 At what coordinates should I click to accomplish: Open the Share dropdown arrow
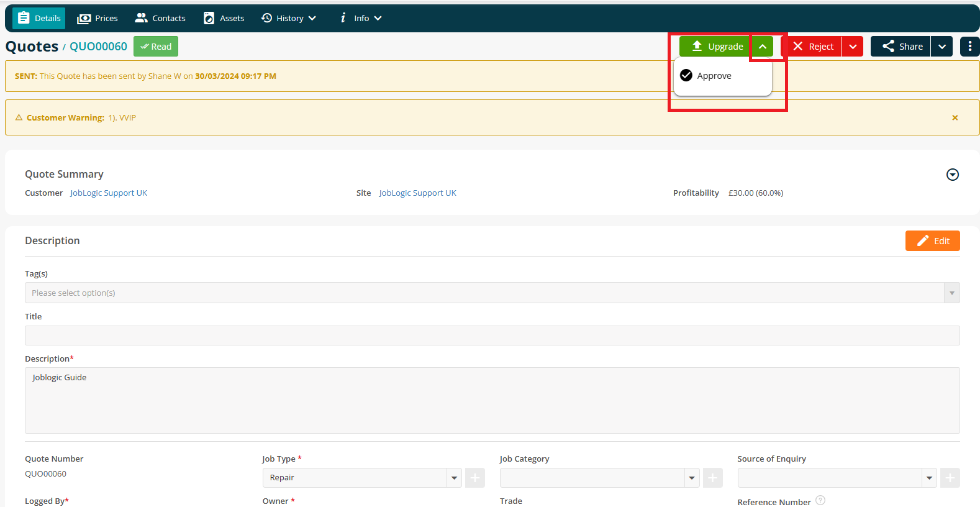click(942, 47)
